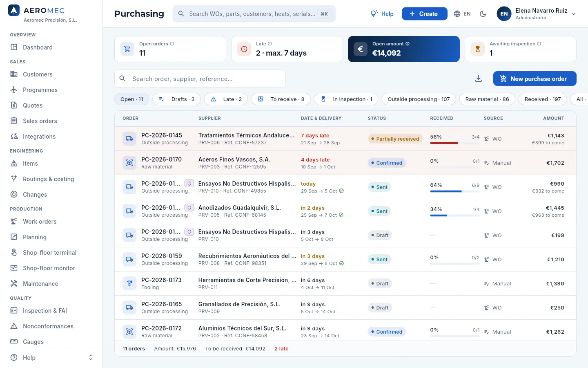Show Late · 2 orders filter
Screen dimensions: 588x368
pos(226,99)
